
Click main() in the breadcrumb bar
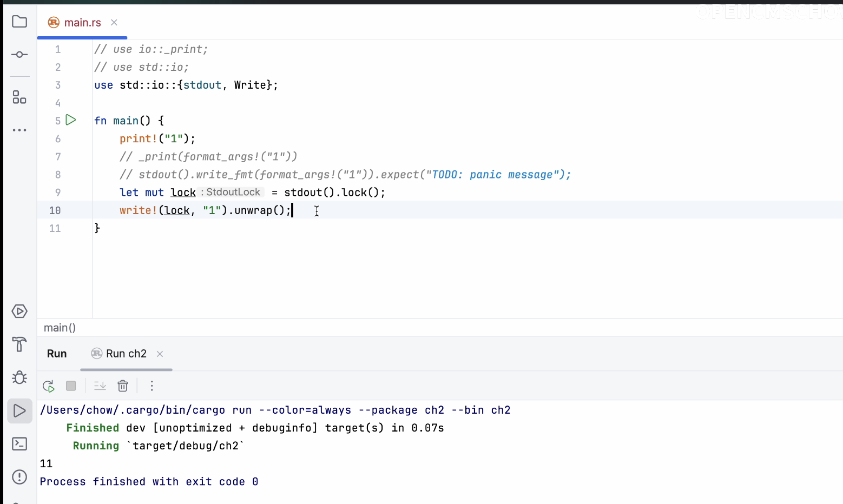(x=60, y=328)
